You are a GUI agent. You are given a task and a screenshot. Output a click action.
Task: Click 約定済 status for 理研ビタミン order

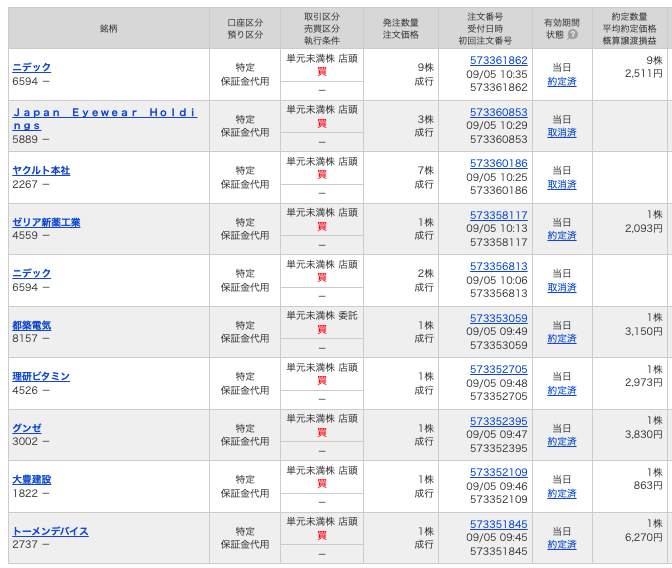pyautogui.click(x=562, y=391)
